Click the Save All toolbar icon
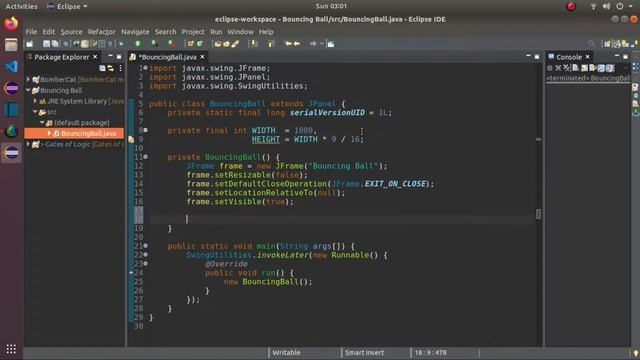The height and width of the screenshot is (360, 640). coord(55,44)
